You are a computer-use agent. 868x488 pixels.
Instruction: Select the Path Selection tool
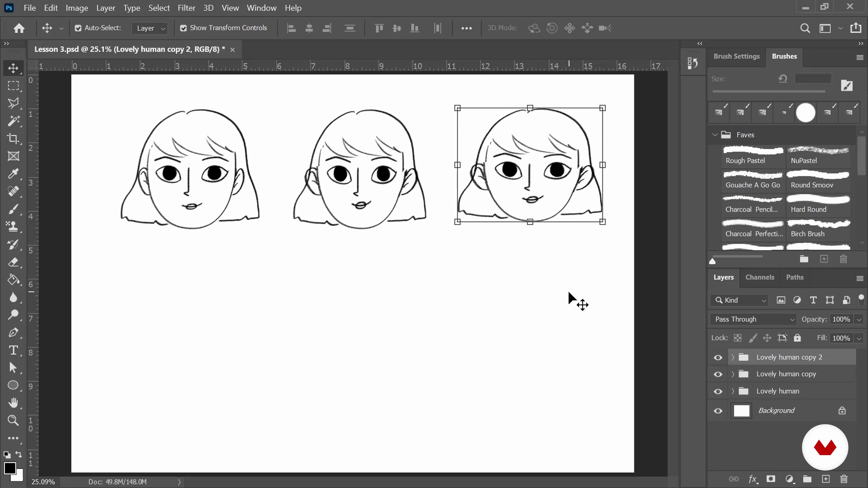click(14, 368)
